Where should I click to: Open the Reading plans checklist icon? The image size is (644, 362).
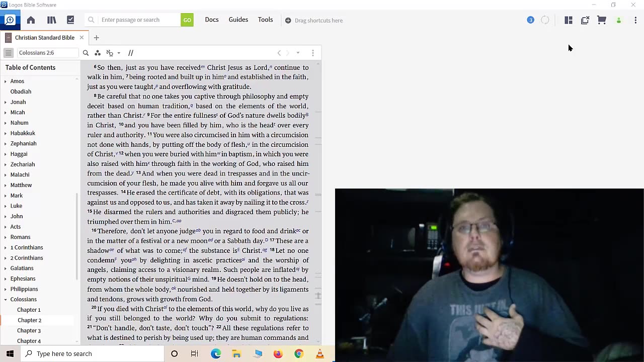[70, 20]
